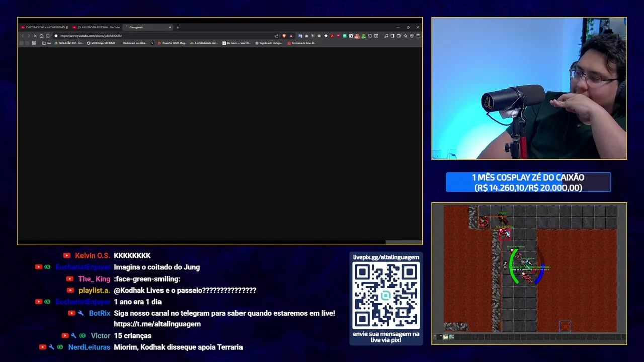Click the livepix QR code
Screen dimensions: 644x362
point(385,295)
